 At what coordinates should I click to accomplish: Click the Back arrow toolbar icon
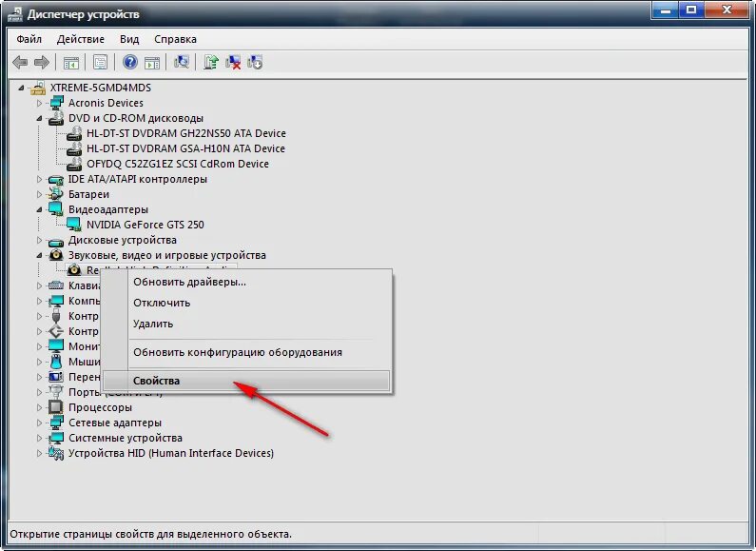(20, 62)
